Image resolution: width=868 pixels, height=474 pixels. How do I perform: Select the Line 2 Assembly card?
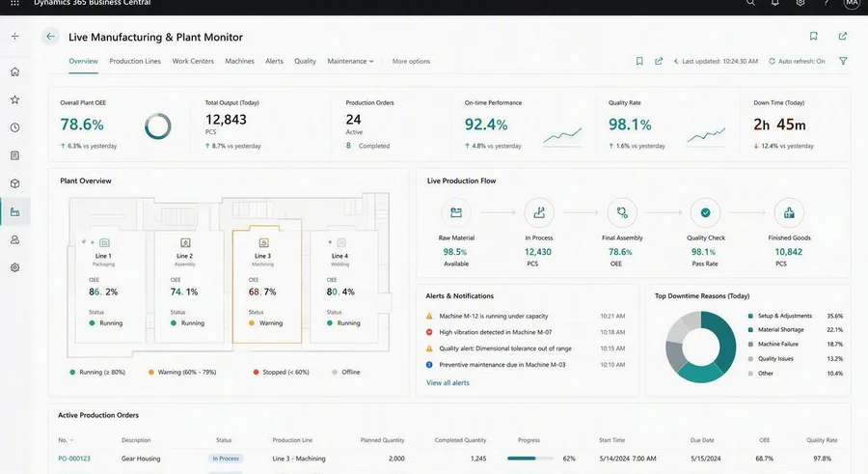point(188,287)
